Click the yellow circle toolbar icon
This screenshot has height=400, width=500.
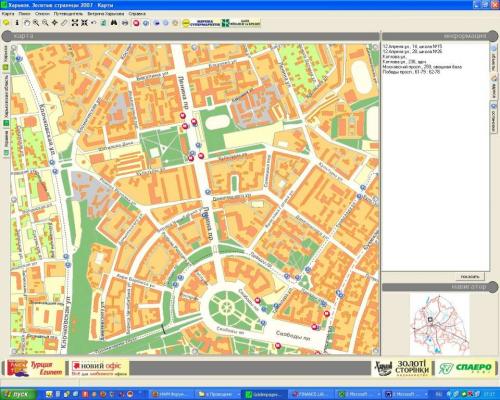[6, 23]
